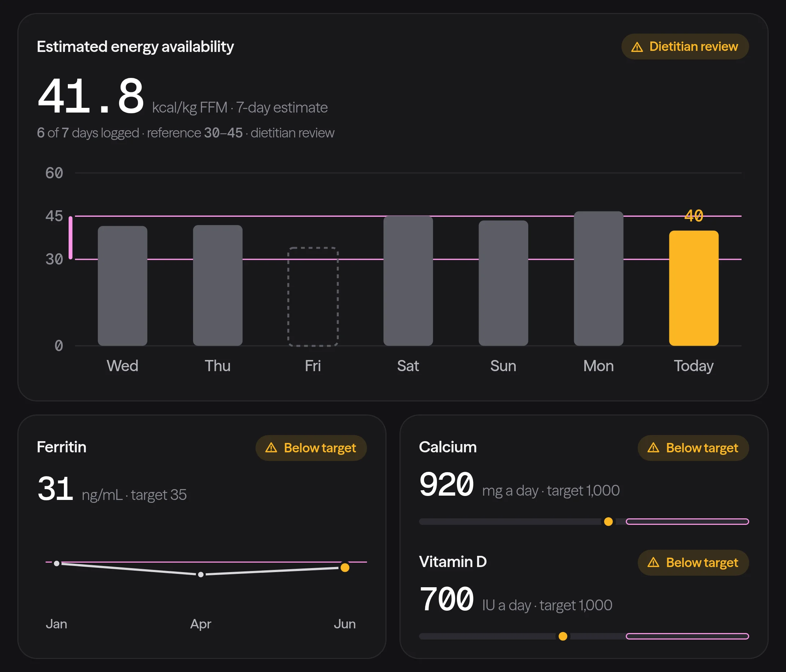
Task: Click the pink reference range marker on y-axis
Action: [71, 238]
